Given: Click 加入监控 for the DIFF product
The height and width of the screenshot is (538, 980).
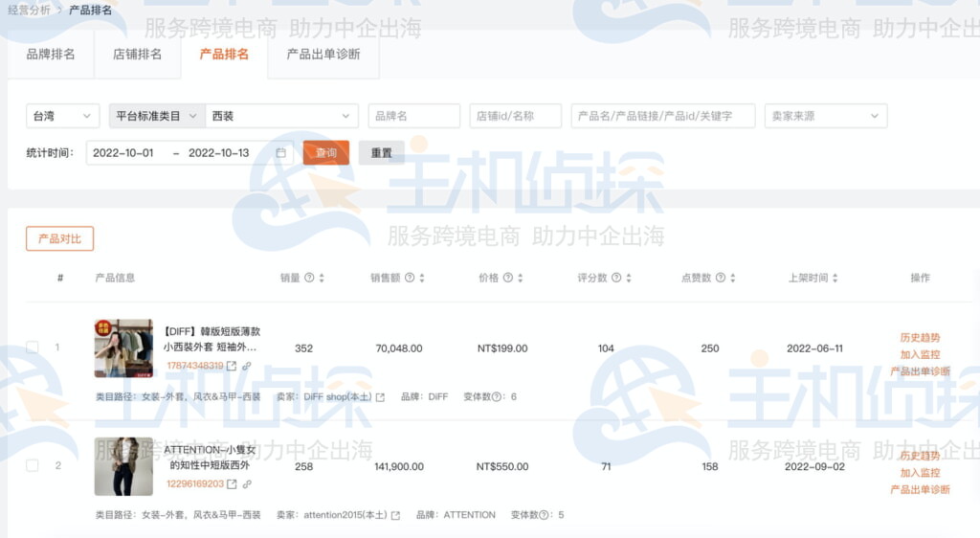Looking at the screenshot, I should pyautogui.click(x=920, y=354).
